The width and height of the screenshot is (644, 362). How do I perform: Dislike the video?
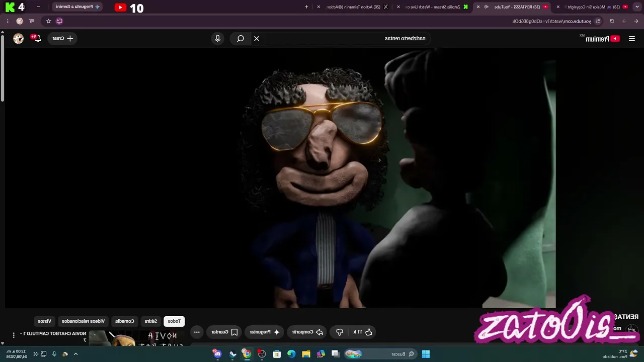tap(340, 332)
